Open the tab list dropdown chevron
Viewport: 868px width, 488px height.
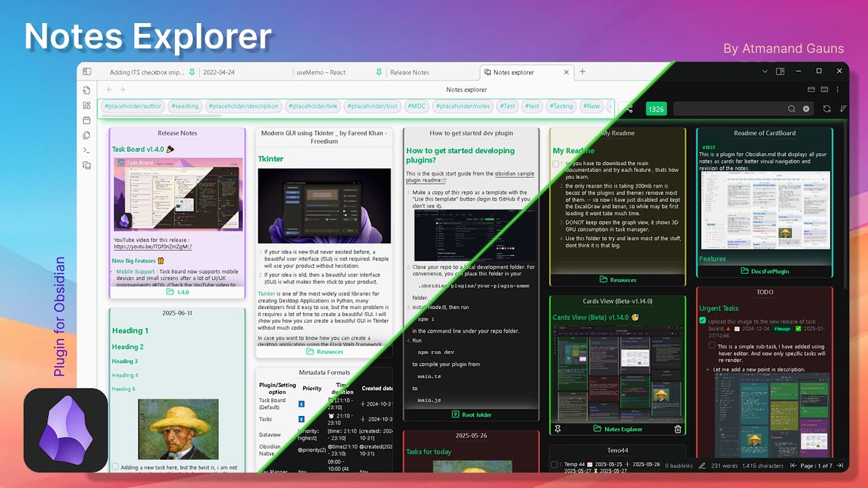pyautogui.click(x=765, y=71)
